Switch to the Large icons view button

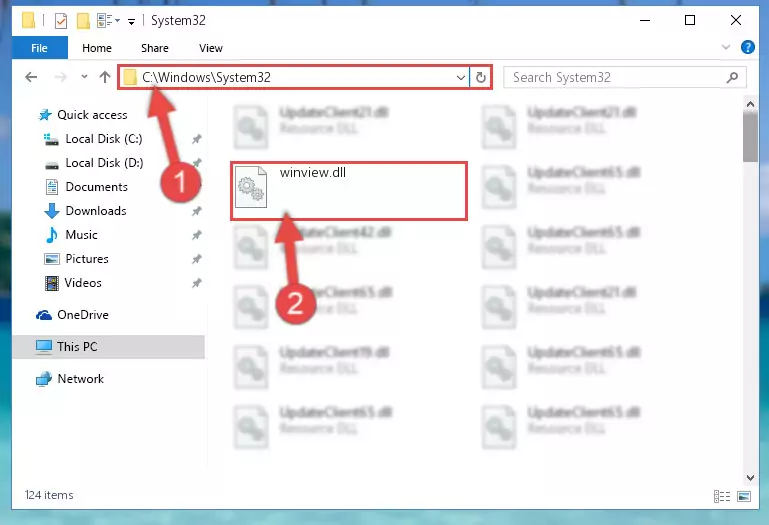(743, 497)
